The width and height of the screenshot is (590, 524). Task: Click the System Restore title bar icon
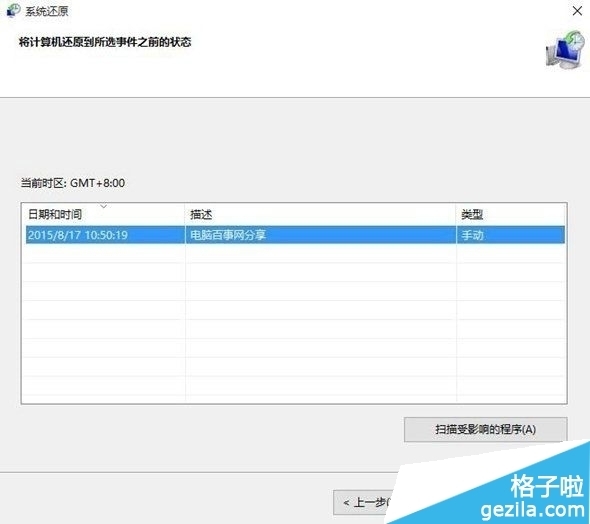coord(13,10)
